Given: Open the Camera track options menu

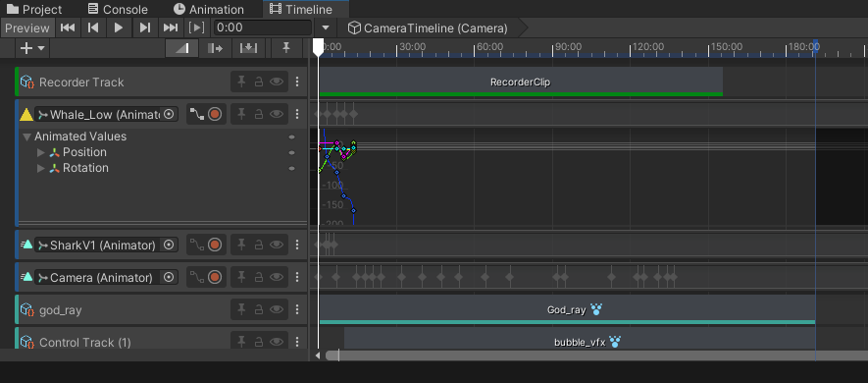Looking at the screenshot, I should 297,277.
